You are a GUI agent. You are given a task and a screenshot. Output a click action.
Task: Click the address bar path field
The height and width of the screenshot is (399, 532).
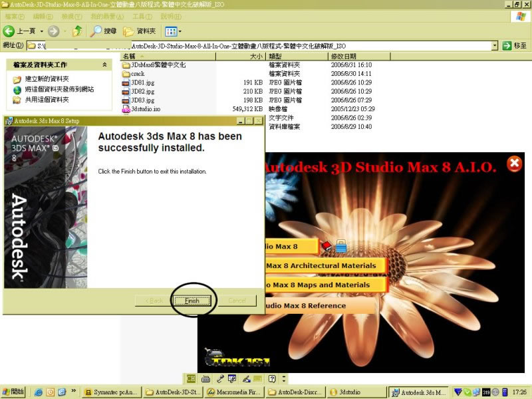point(259,45)
